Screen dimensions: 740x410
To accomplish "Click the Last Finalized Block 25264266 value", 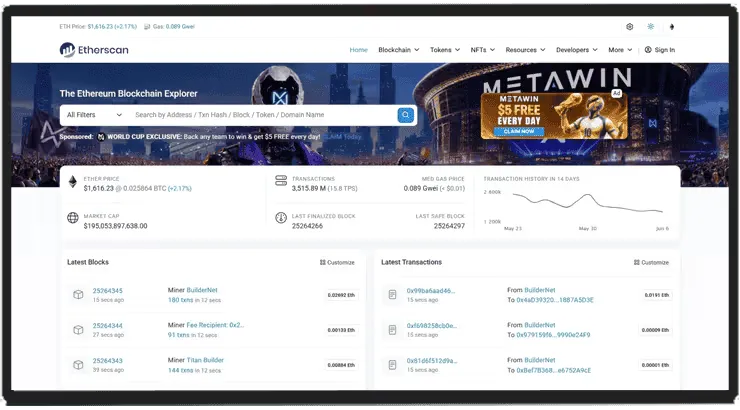I will pyautogui.click(x=307, y=226).
